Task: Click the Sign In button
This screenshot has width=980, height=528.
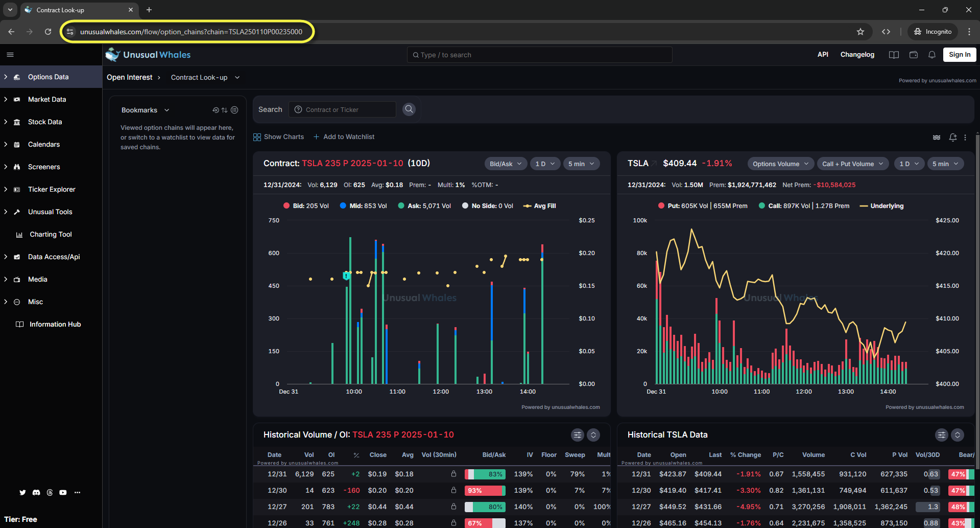Action: tap(960, 55)
